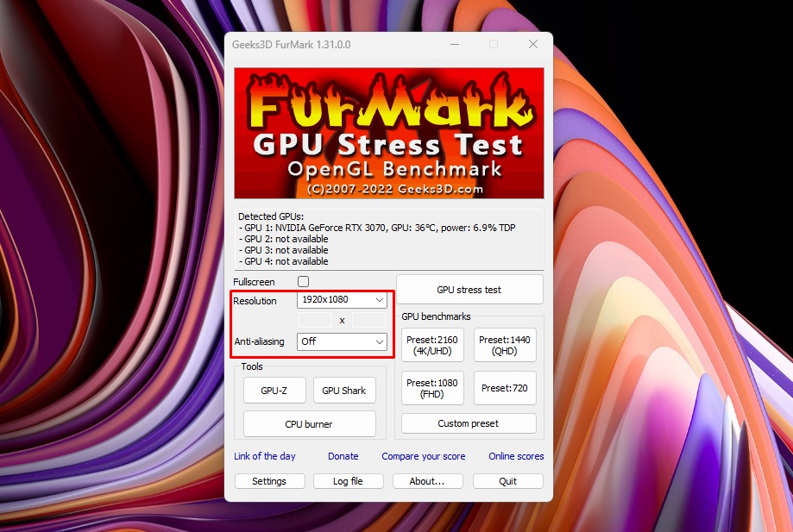Open the Custom preset button
This screenshot has height=532, width=793.
pyautogui.click(x=469, y=423)
